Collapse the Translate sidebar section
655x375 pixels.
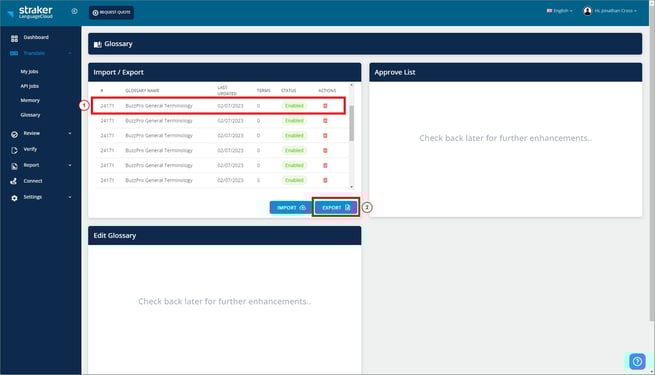click(70, 53)
